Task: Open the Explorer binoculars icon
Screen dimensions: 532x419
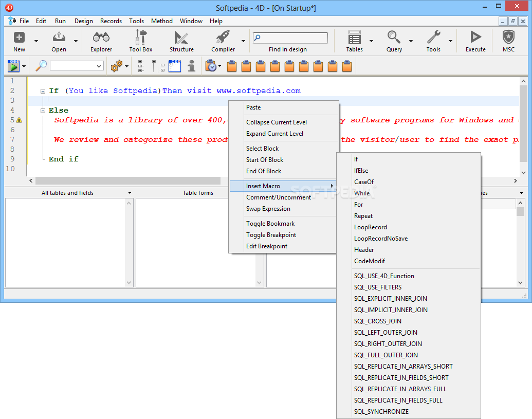Action: (101, 38)
